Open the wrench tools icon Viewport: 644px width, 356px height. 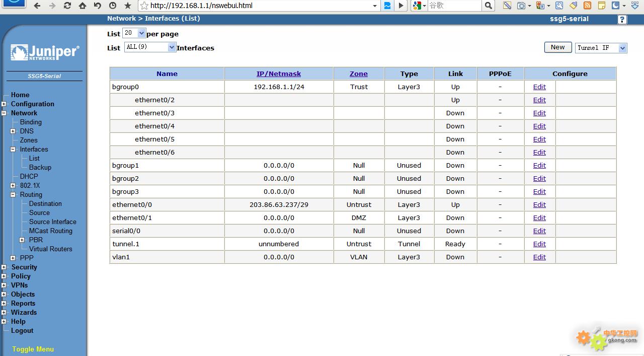point(559,6)
